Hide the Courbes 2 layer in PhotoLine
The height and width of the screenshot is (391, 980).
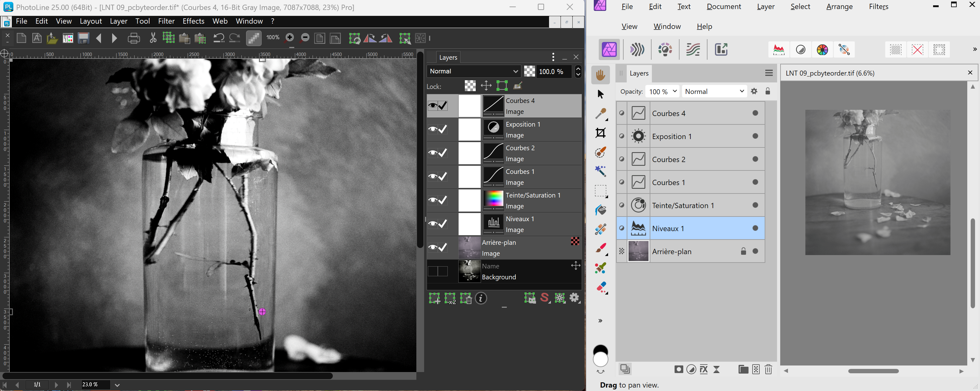[433, 153]
